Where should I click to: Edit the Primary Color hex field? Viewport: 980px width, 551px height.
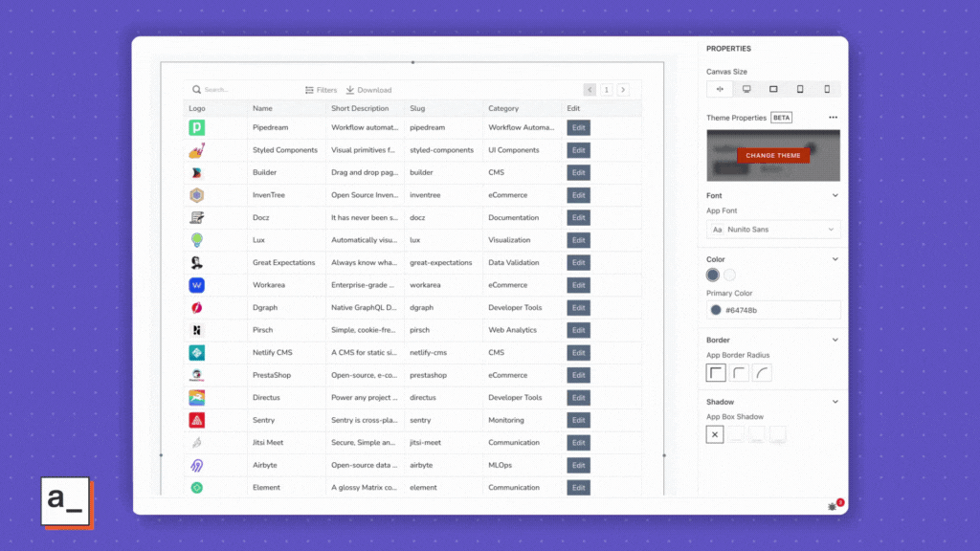773,310
